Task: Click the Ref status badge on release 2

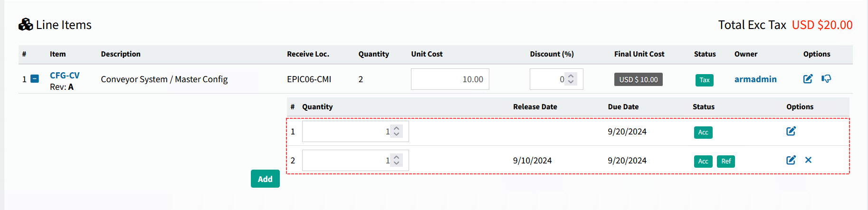Action: tap(725, 162)
